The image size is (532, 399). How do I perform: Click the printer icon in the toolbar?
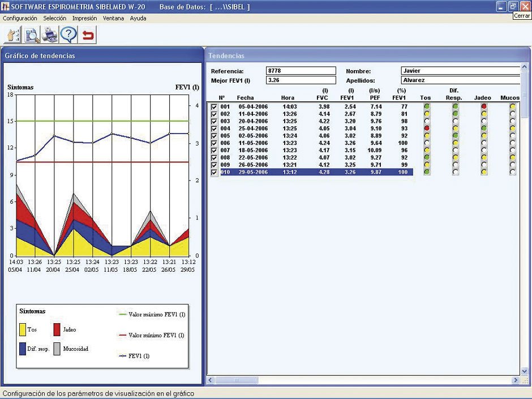pos(50,35)
